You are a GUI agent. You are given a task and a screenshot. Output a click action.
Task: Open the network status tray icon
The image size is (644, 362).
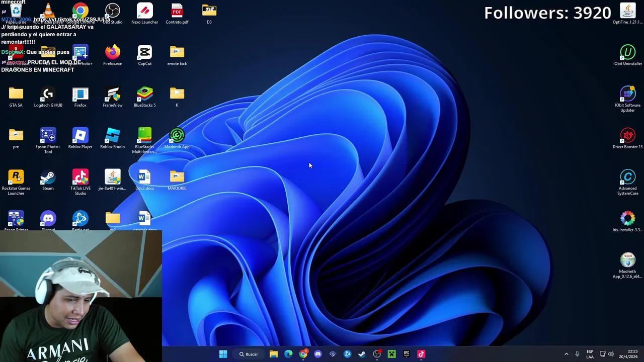602,354
